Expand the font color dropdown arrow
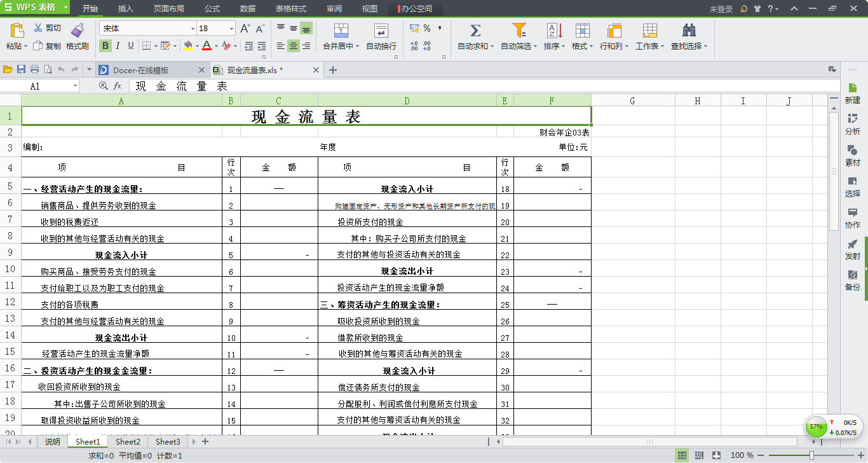This screenshot has height=463, width=868. 216,46
